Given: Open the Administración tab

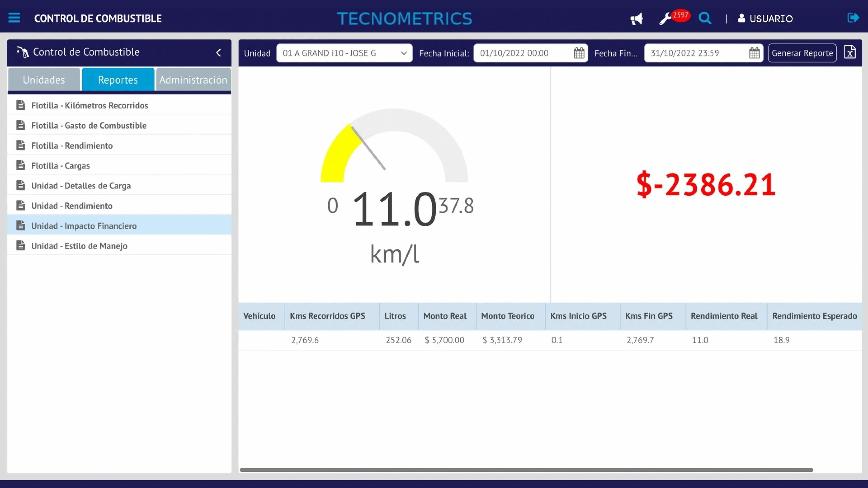Looking at the screenshot, I should click(193, 80).
